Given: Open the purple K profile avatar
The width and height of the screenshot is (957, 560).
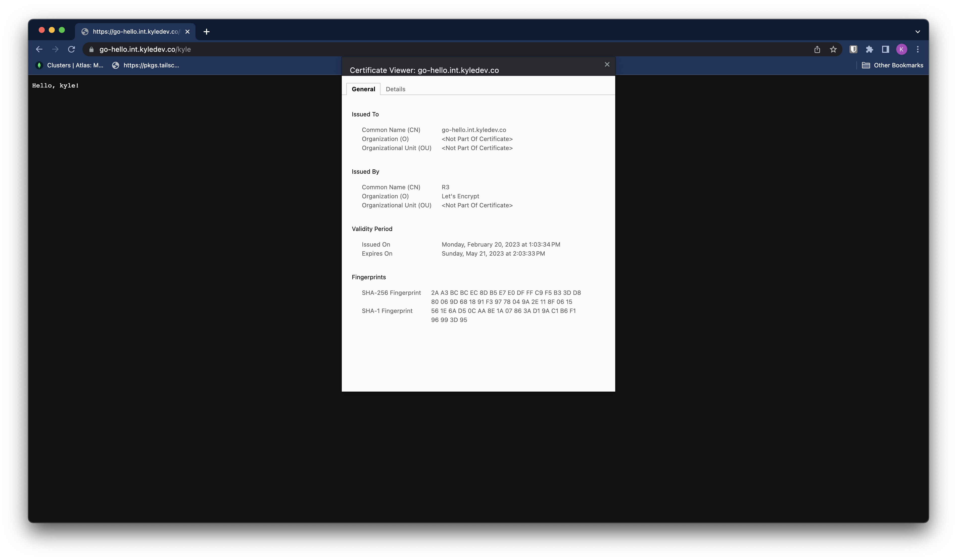Looking at the screenshot, I should click(901, 49).
